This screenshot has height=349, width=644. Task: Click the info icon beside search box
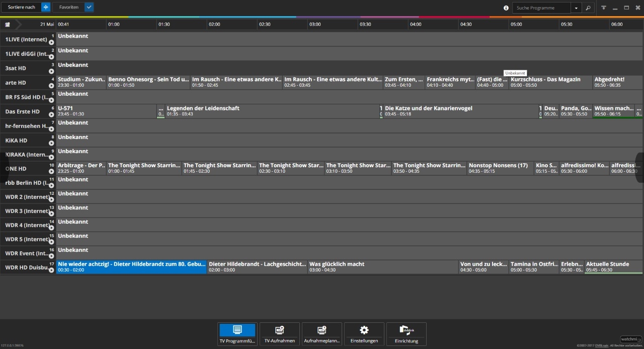(506, 8)
